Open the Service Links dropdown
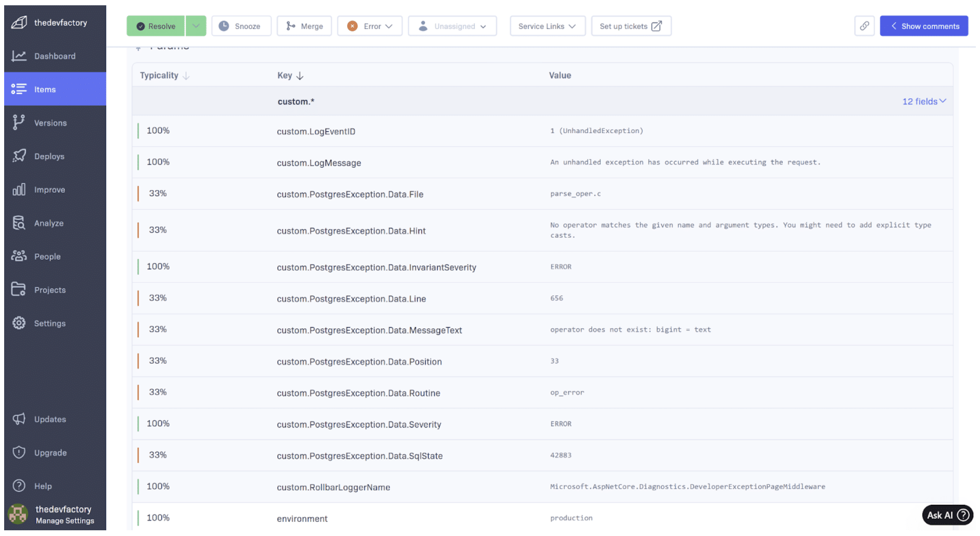The image size is (980, 536). tap(547, 26)
